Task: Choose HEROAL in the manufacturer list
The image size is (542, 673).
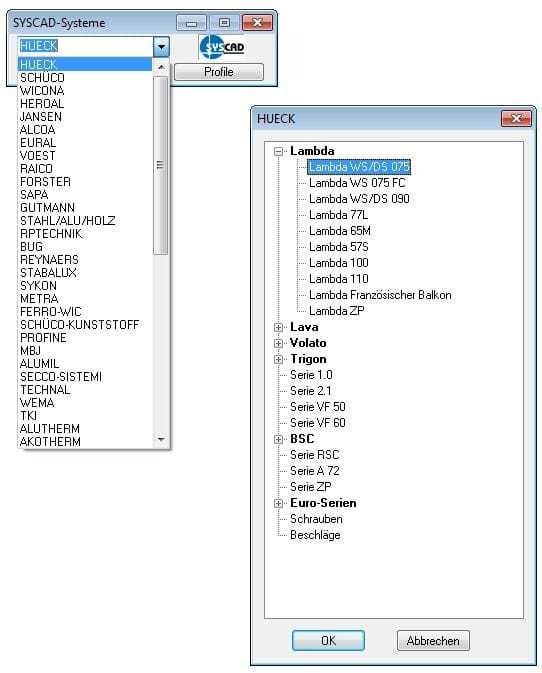Action: [x=42, y=103]
